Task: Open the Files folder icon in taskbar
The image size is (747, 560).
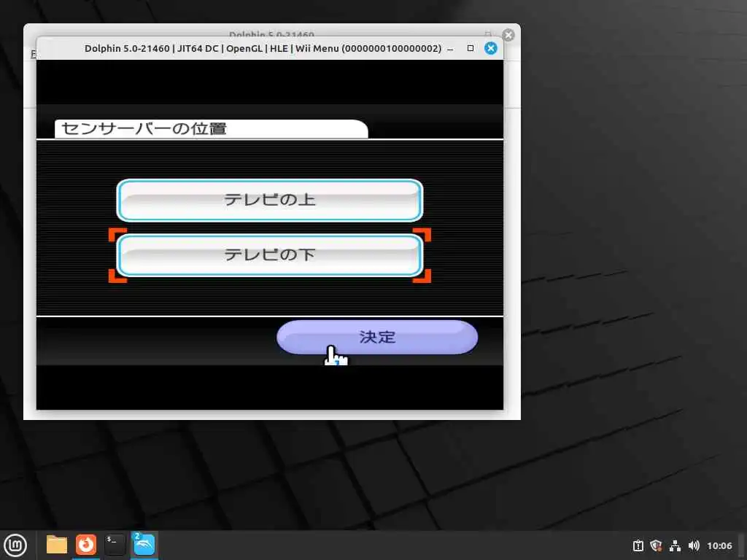Action: click(57, 545)
